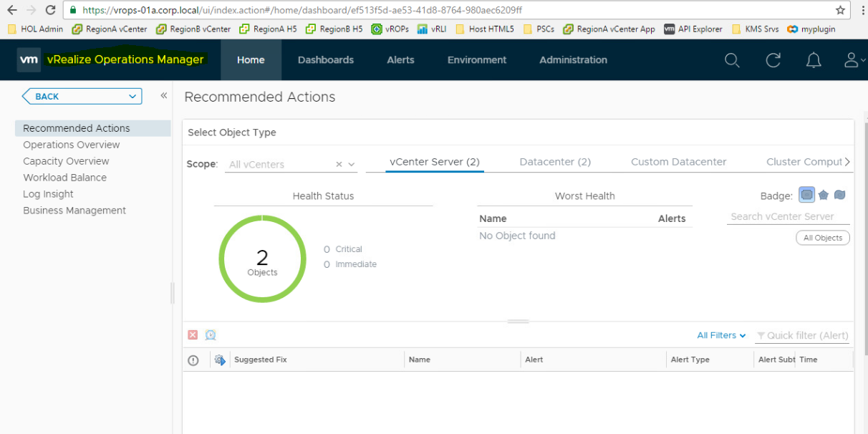Collapse the left navigation panel with double chevron
The height and width of the screenshot is (434, 868).
tap(163, 96)
